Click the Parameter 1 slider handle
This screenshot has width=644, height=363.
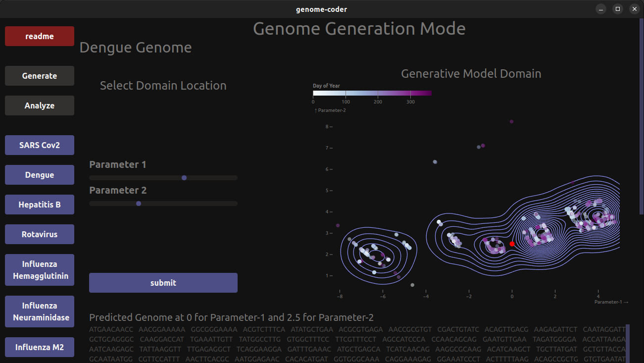pos(184,178)
